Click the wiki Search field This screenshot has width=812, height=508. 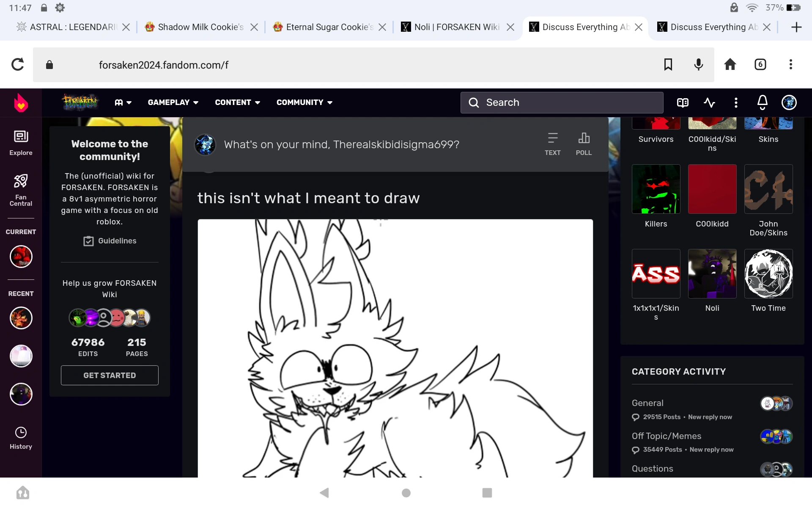[x=562, y=102]
